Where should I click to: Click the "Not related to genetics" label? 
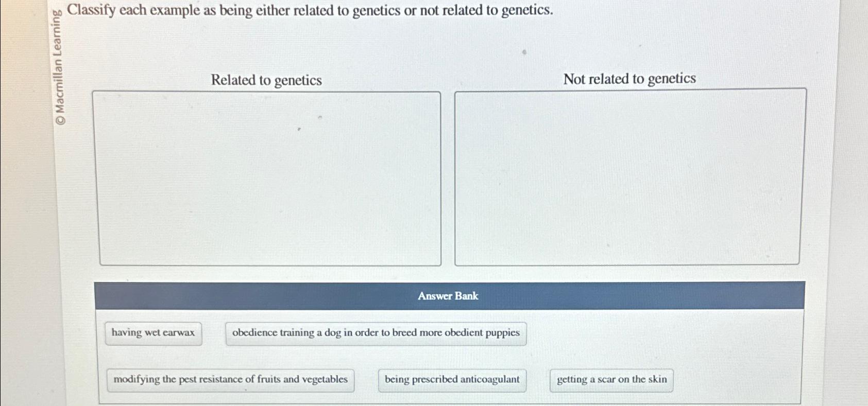[629, 78]
